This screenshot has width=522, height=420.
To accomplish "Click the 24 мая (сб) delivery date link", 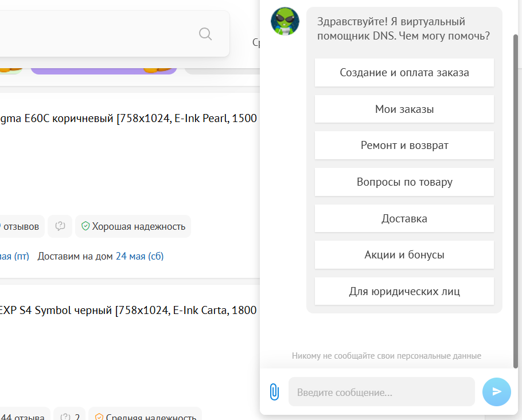I will [139, 256].
